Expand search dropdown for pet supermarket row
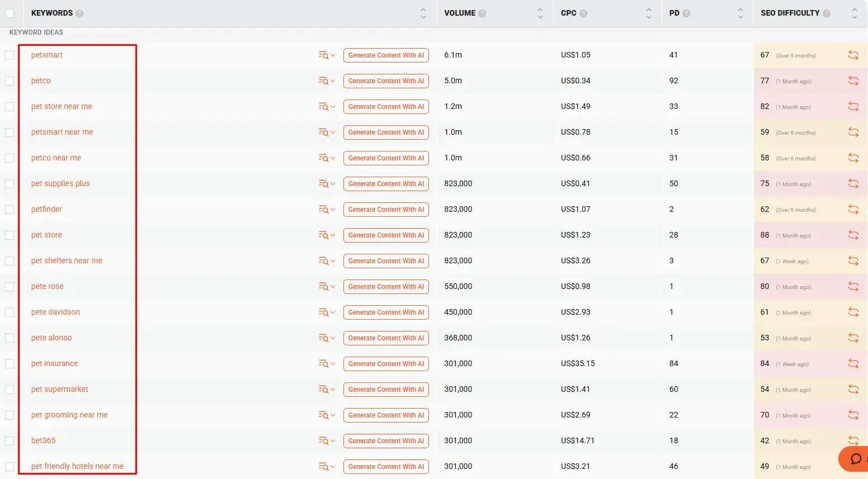 [x=327, y=389]
